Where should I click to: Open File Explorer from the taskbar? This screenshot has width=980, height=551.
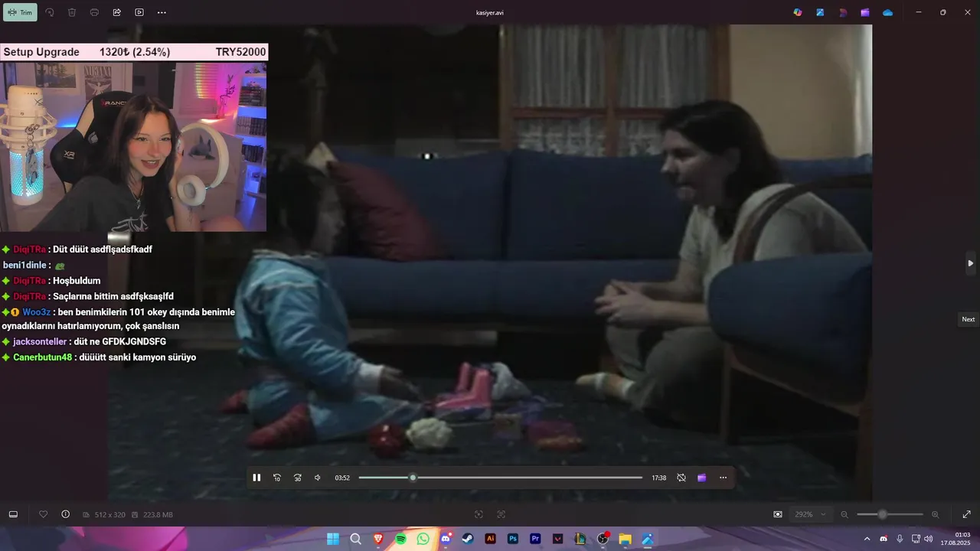click(625, 539)
